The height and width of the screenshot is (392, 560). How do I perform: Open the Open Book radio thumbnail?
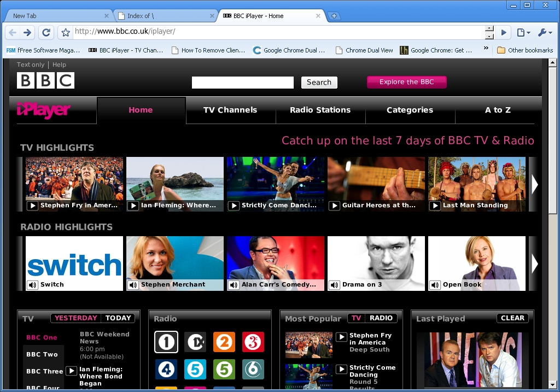coord(477,264)
